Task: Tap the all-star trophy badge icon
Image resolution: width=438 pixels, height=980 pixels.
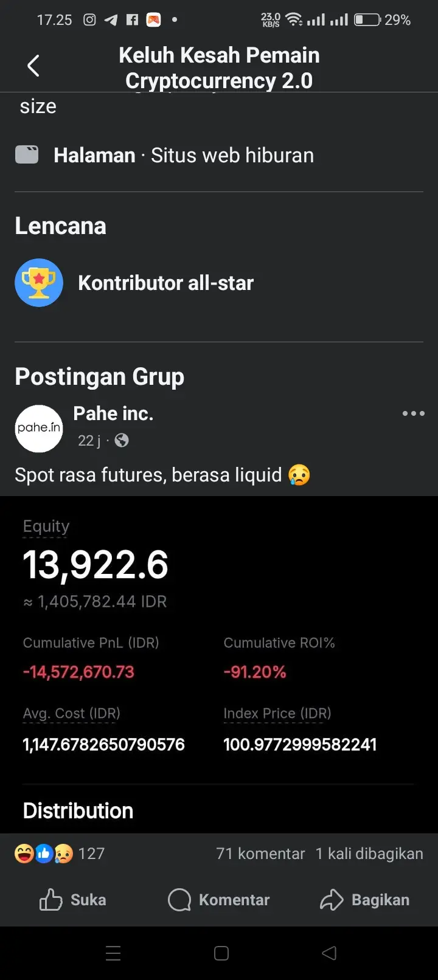Action: coord(39,283)
